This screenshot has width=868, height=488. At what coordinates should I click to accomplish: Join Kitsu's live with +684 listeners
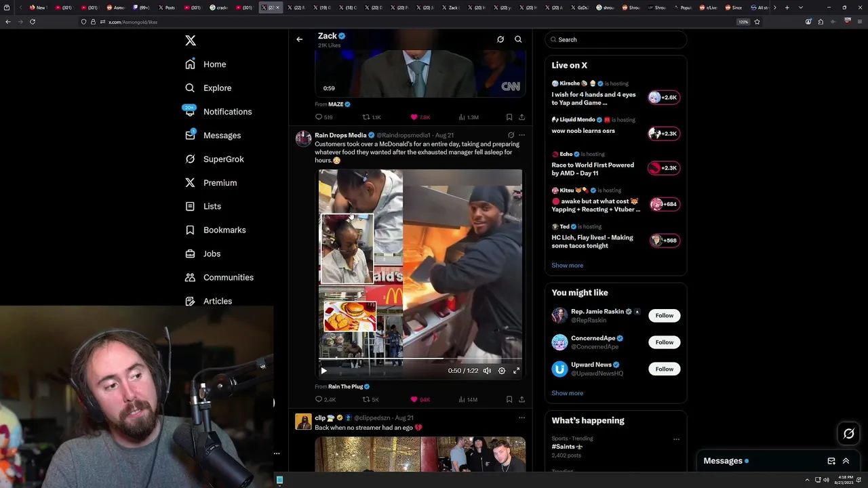click(x=663, y=204)
